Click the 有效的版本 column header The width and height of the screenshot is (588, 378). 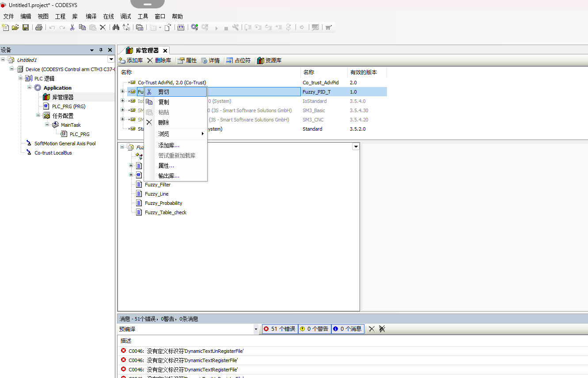[364, 72]
